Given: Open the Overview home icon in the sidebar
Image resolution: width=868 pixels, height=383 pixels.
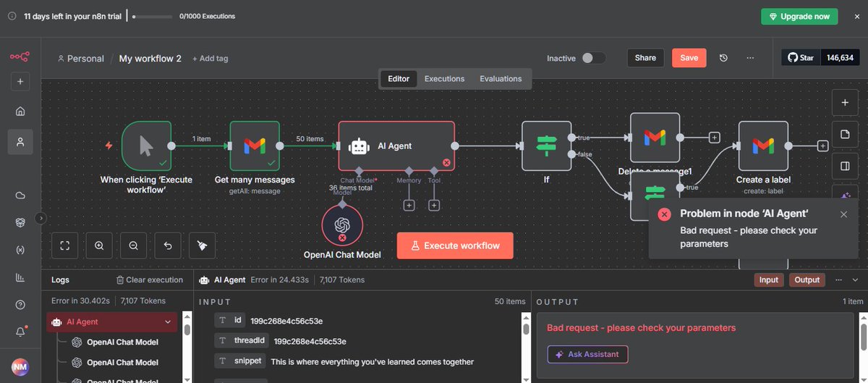Looking at the screenshot, I should (20, 111).
